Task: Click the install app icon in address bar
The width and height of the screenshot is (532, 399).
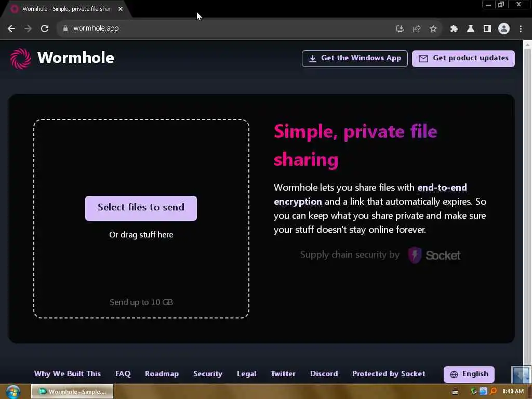Action: pyautogui.click(x=400, y=29)
